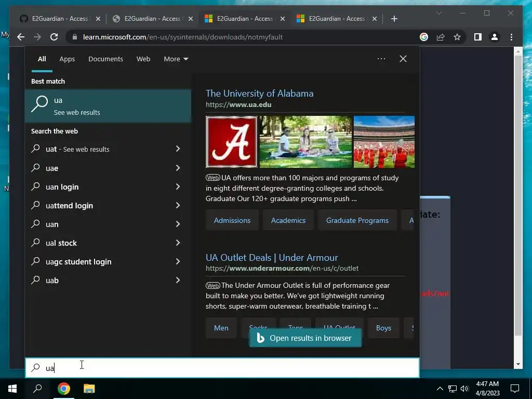Open The University of Alabama link
532x399 pixels.
[x=260, y=94]
